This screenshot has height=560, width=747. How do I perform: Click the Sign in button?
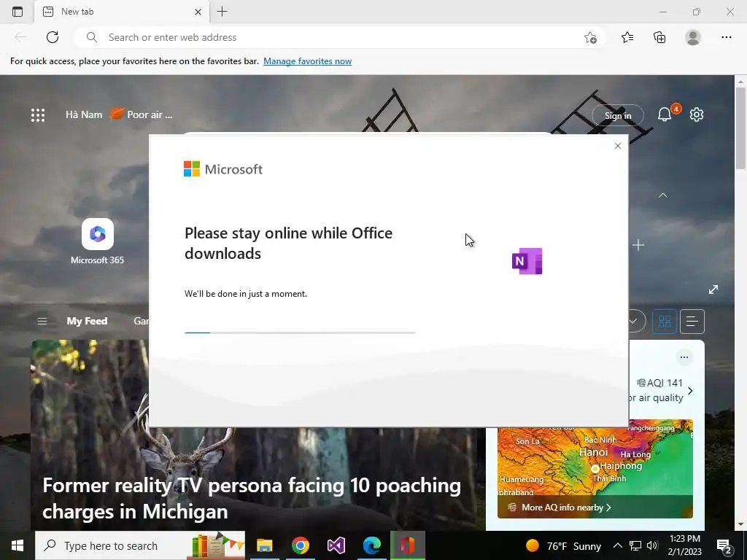(x=617, y=116)
